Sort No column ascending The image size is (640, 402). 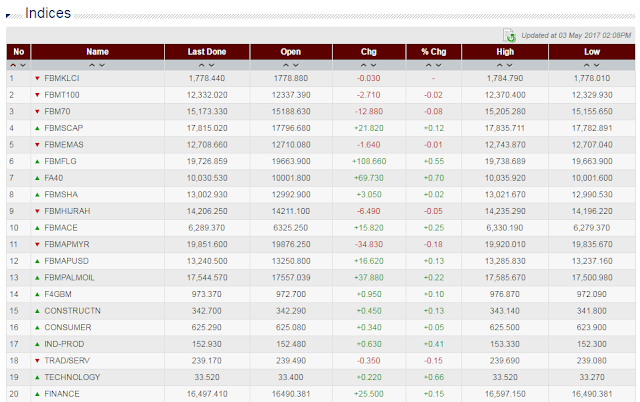(13, 65)
